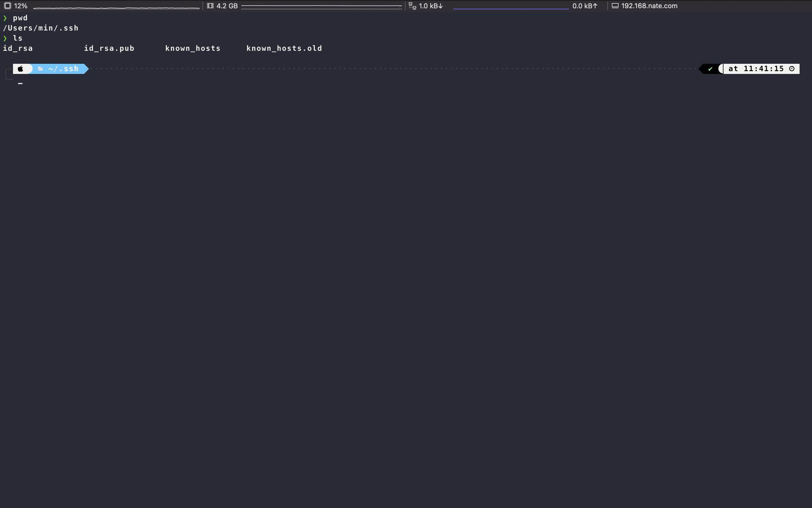Click the known_hosts file name

click(193, 48)
